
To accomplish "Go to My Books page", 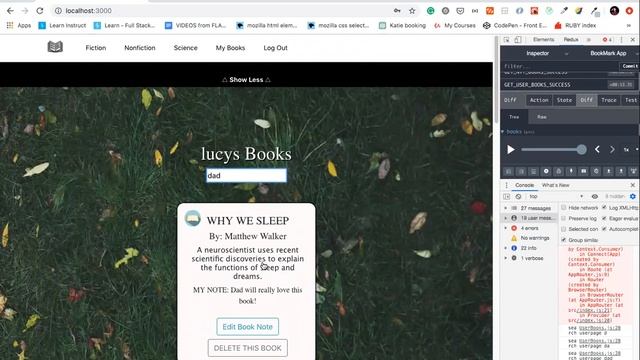I will click(x=230, y=48).
